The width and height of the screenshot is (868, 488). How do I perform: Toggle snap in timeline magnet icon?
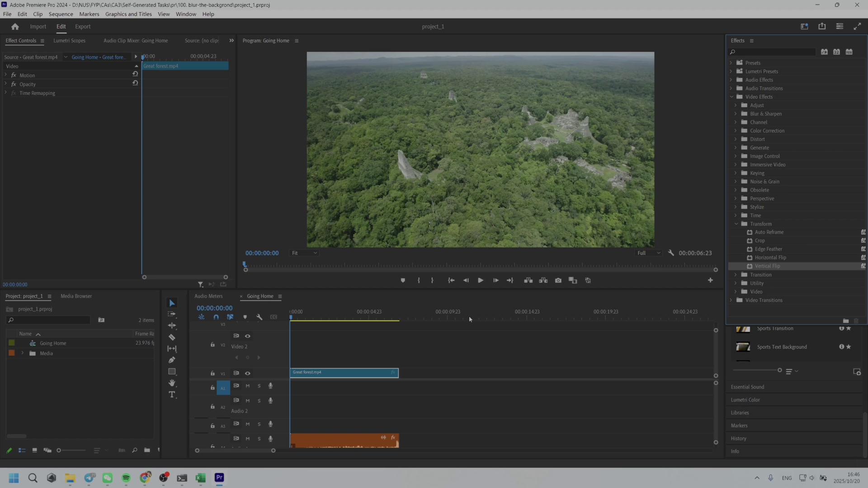pyautogui.click(x=216, y=317)
